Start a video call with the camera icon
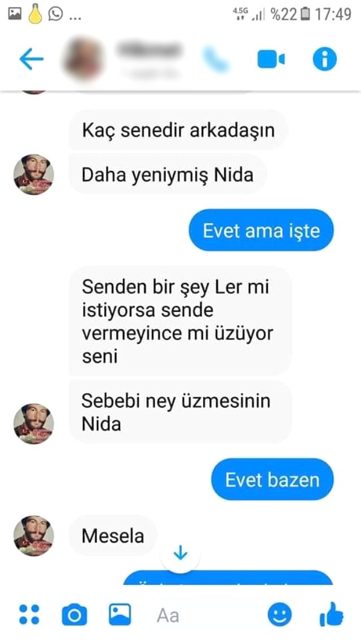This screenshot has width=361, height=644. coord(271,59)
